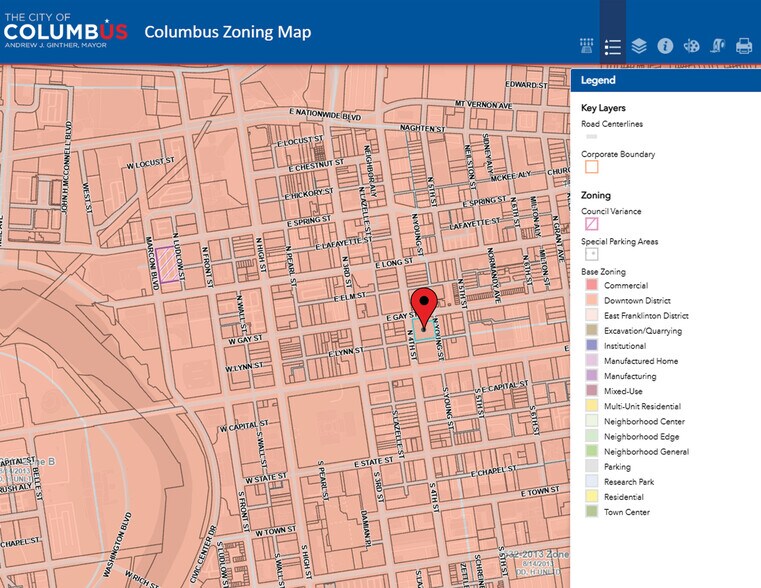Screen dimensions: 761x588
Task: Open the Measurement tape tool
Action: [717, 46]
